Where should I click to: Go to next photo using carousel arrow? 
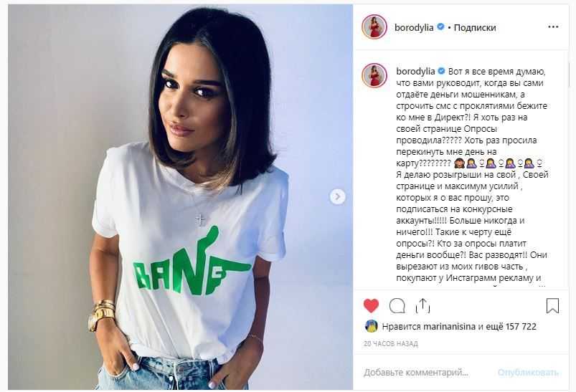[337, 197]
